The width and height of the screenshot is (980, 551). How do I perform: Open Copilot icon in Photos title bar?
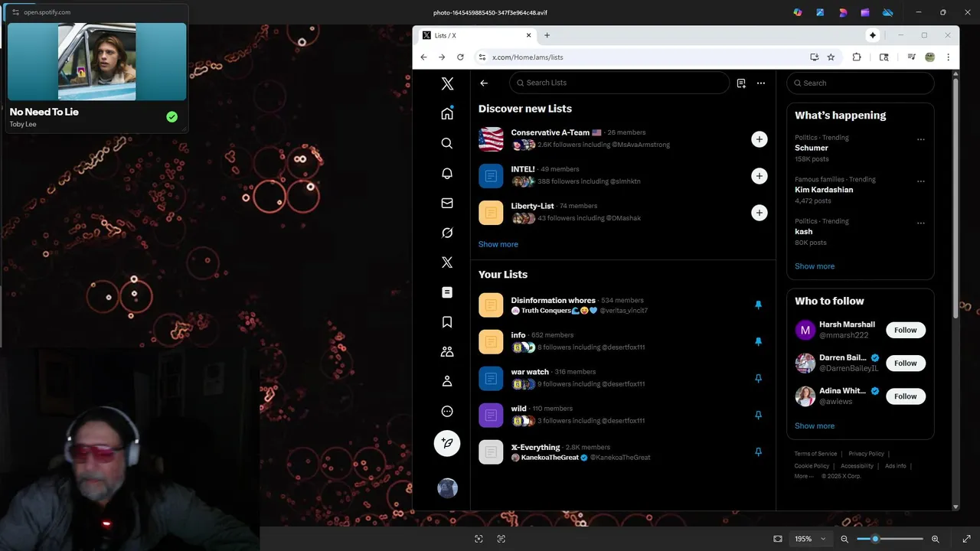tap(798, 12)
